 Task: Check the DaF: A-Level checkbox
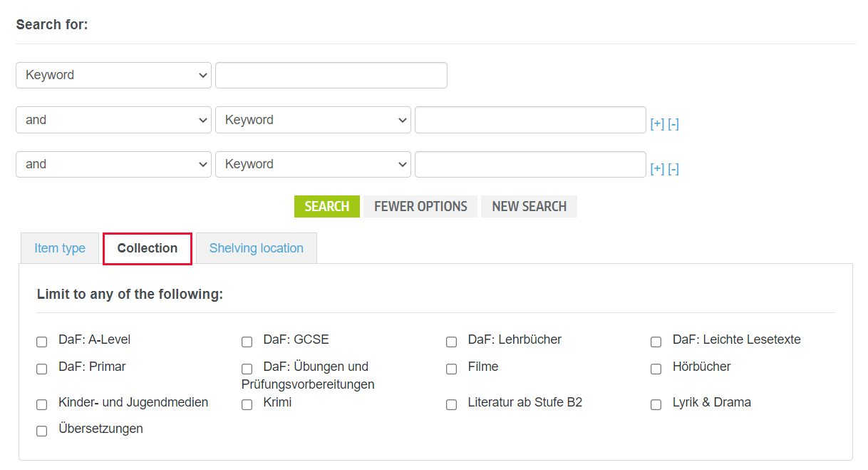[x=42, y=342]
